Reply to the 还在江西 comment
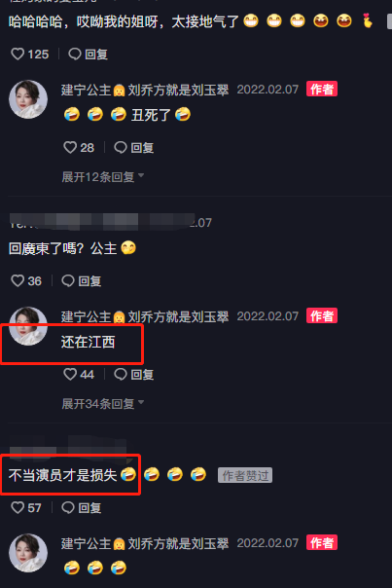Screen dimensions: 392x588 coord(134,374)
